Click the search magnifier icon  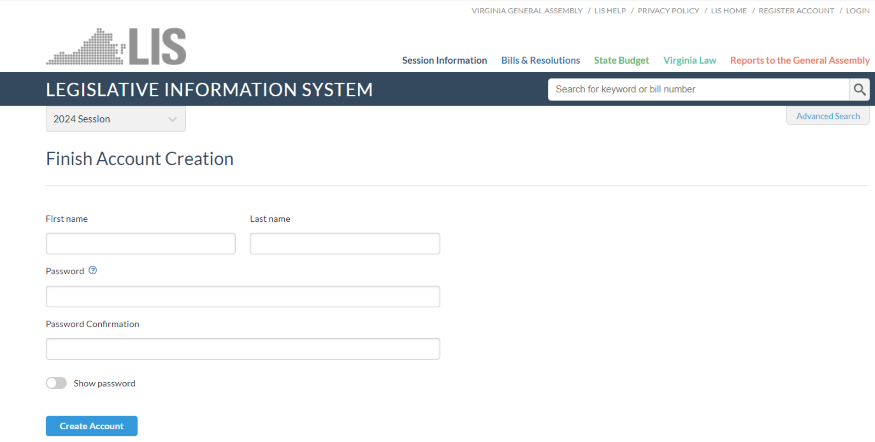pyautogui.click(x=859, y=89)
